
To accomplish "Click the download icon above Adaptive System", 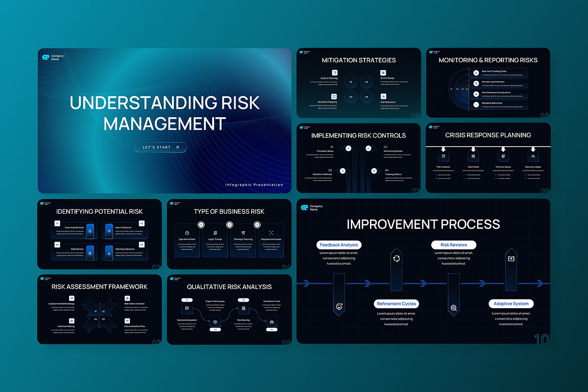I will [511, 258].
